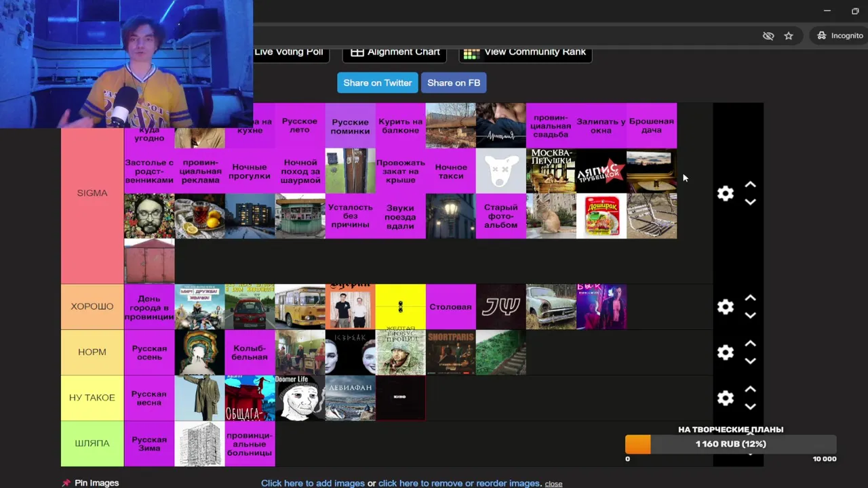
Task: Select the День города в провинции tile
Action: click(x=149, y=306)
